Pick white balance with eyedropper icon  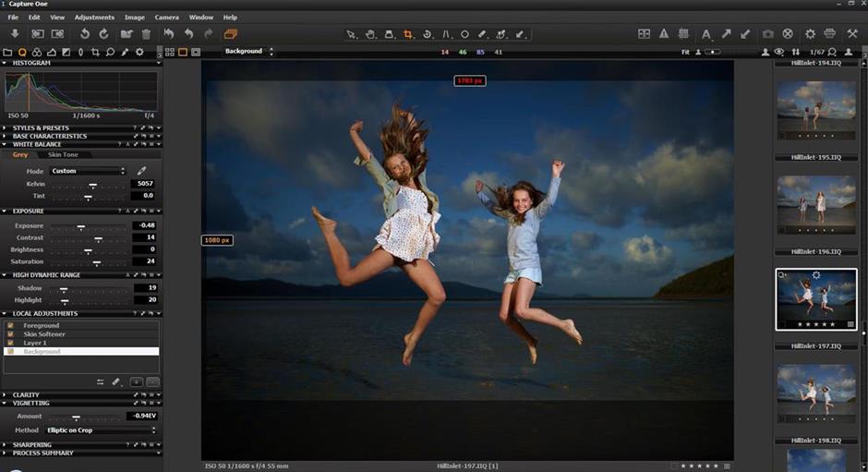pos(141,171)
